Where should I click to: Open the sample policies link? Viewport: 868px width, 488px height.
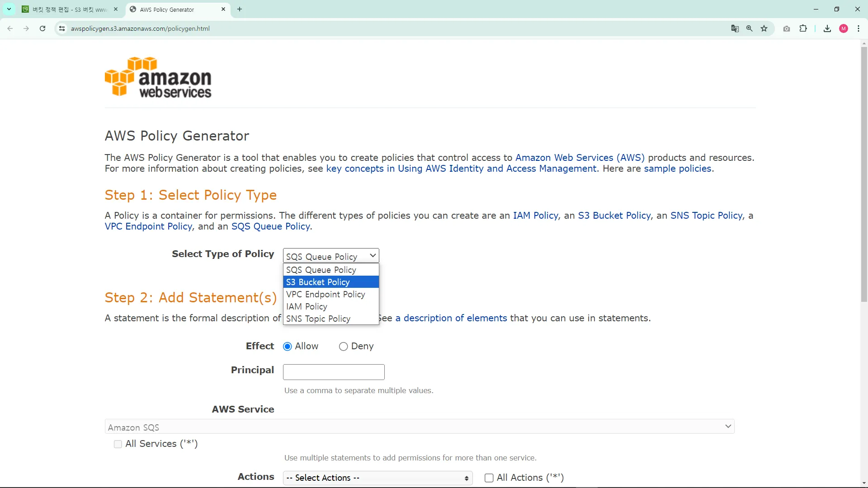click(677, 169)
